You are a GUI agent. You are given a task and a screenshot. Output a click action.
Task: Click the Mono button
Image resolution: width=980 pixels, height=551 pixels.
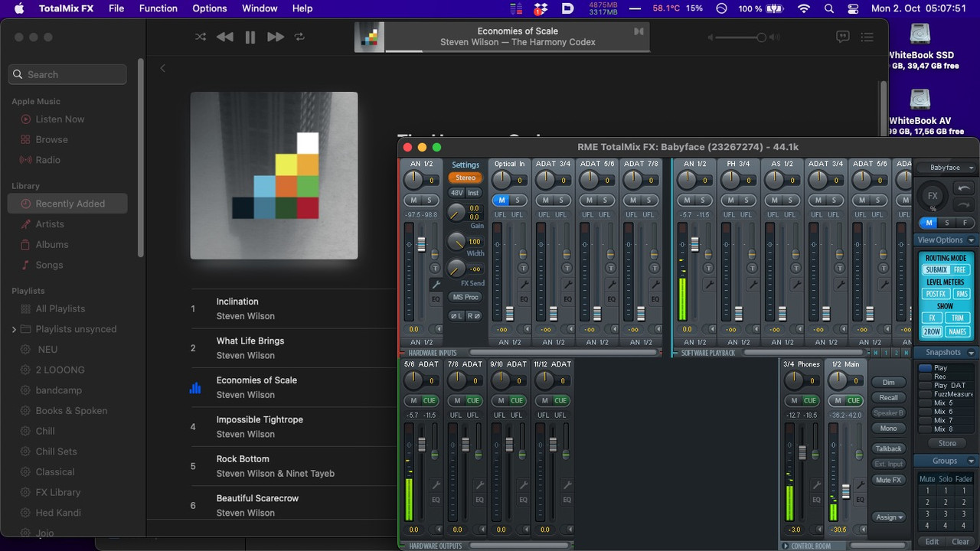coord(889,428)
